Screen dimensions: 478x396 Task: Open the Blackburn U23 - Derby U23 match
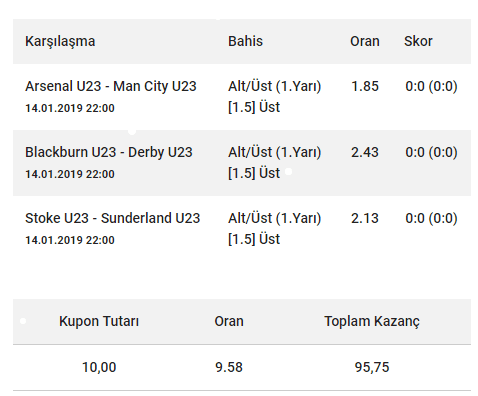(x=109, y=152)
